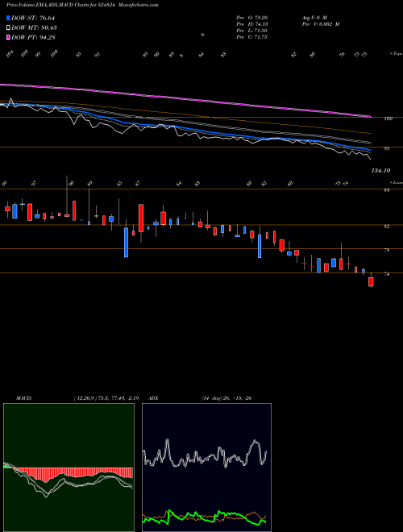The width and height of the screenshot is (403, 532).
Task: Click the 'DOW PT: 94.28' legend label
Action: coord(33,37)
